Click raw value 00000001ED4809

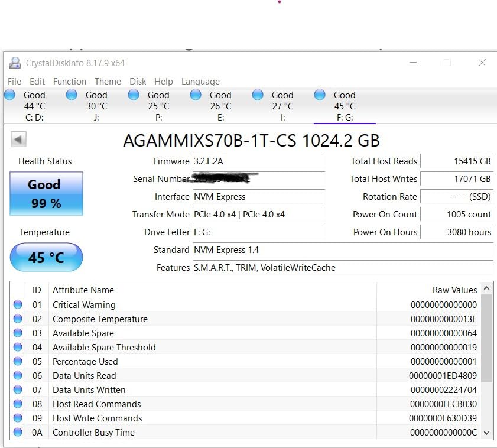(x=443, y=376)
